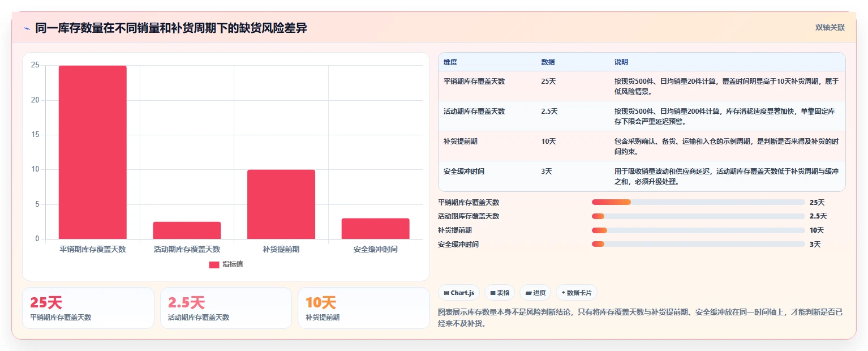
Task: Click the 补货提前期 progress bar
Action: (698, 230)
